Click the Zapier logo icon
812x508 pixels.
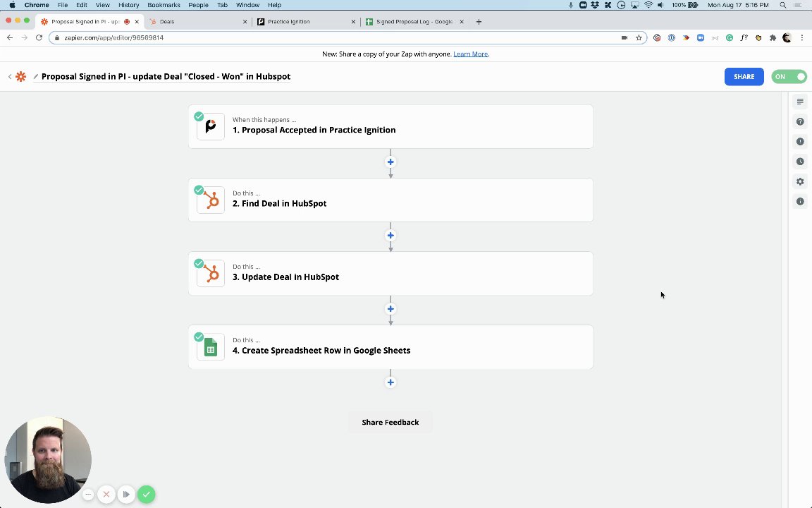pos(20,77)
